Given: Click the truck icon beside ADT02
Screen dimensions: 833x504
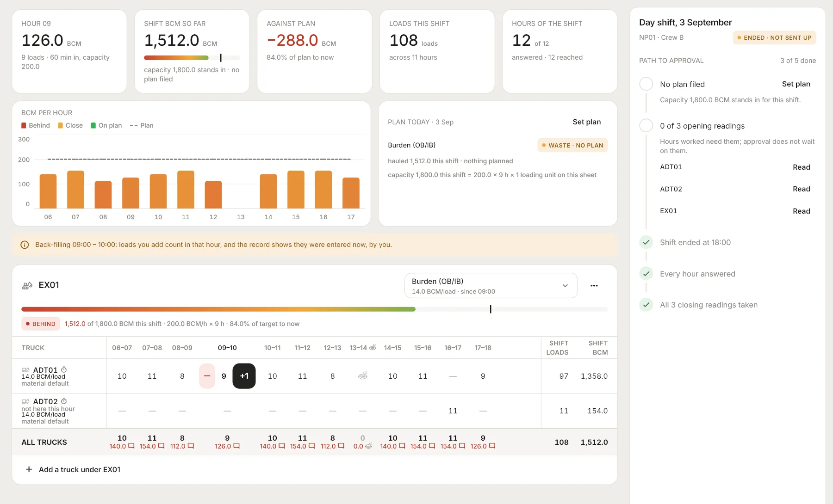Looking at the screenshot, I should click(x=25, y=402).
